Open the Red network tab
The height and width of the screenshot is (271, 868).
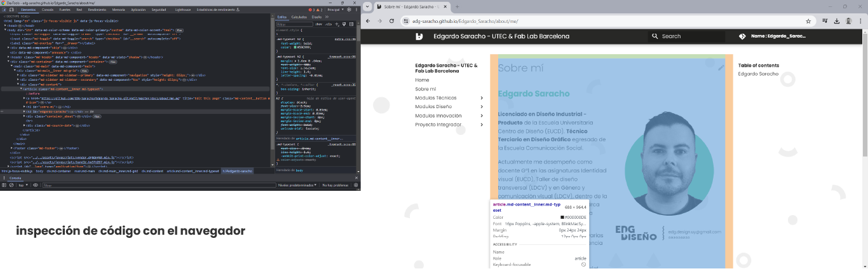click(x=79, y=10)
